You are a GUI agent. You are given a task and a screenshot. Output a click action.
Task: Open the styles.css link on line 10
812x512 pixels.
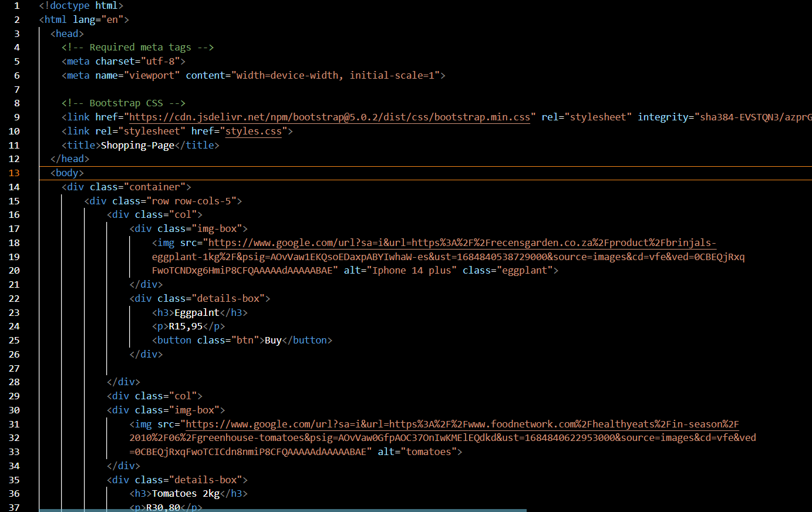coord(253,131)
